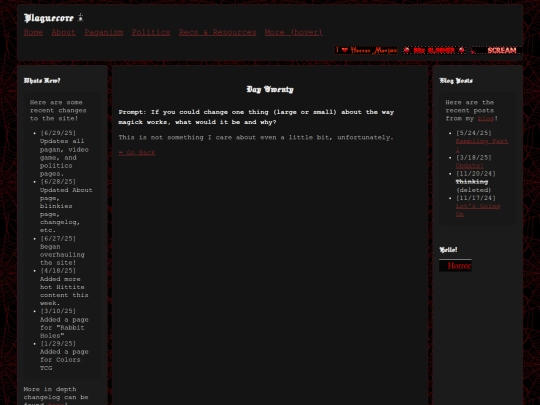The height and width of the screenshot is (405, 540).
Task: Click the [3/18/25] date in Blog Posts
Action: 474,157
